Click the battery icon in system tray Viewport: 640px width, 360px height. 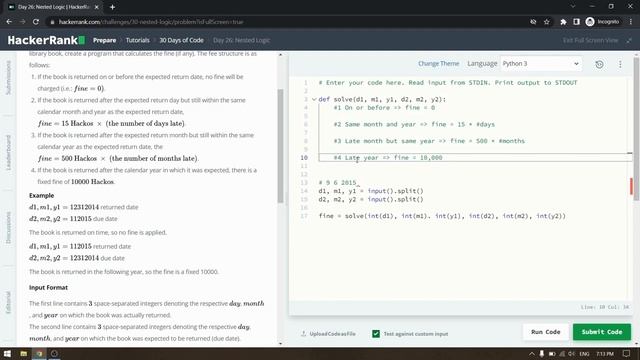tap(552, 353)
